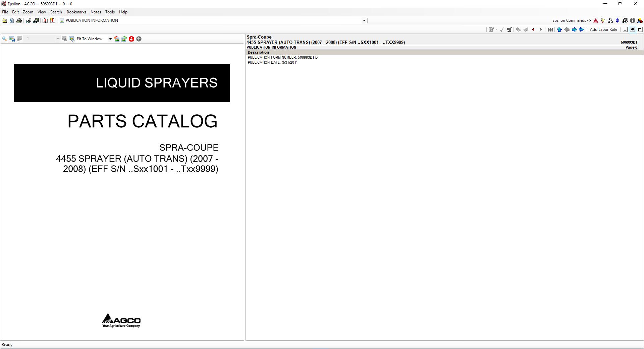Select the restore pane layout button
The height and width of the screenshot is (349, 644).
click(x=632, y=30)
